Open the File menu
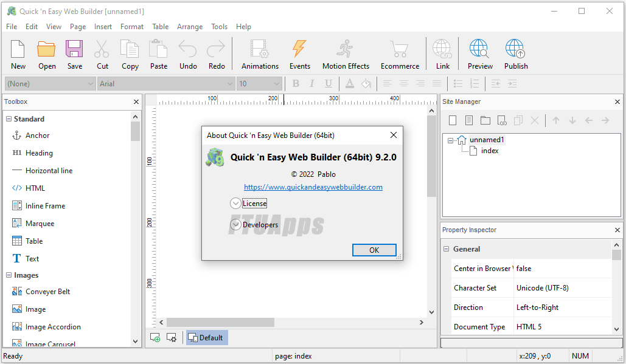This screenshot has width=626, height=364. (12, 27)
